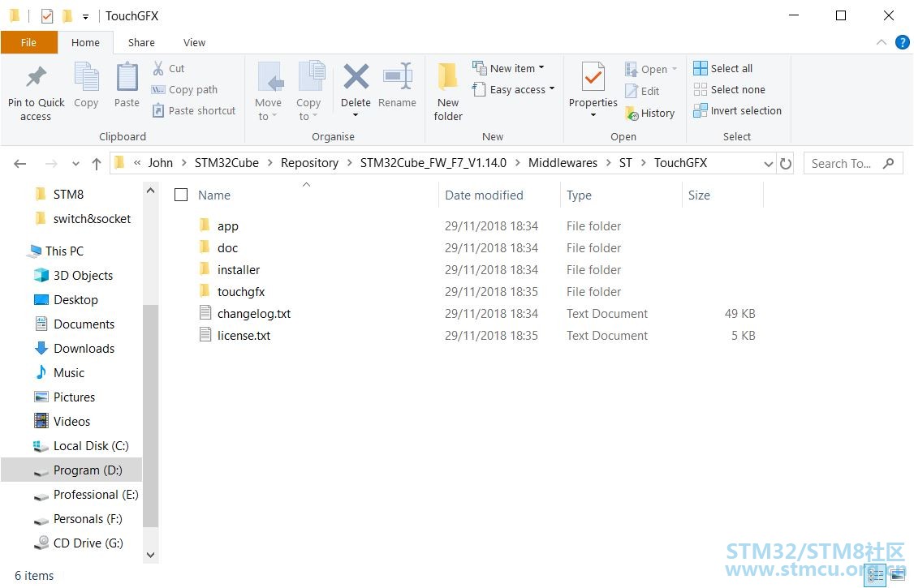Customize Quick Access Toolbar dropdown

click(x=85, y=17)
